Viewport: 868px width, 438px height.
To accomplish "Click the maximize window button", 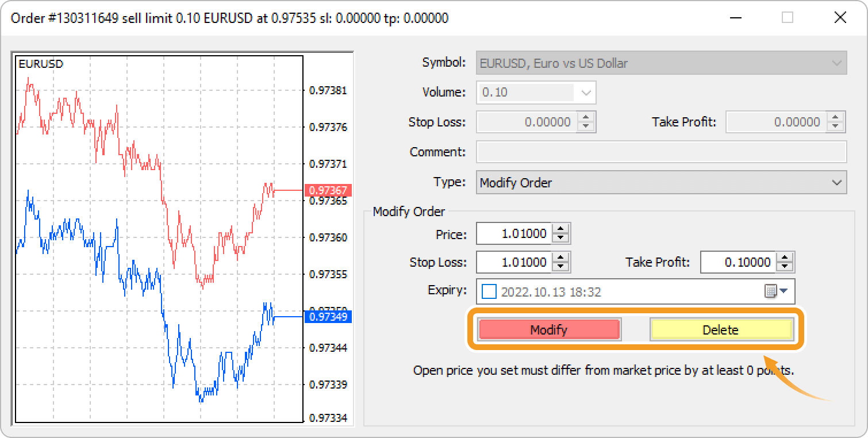I will (x=788, y=18).
